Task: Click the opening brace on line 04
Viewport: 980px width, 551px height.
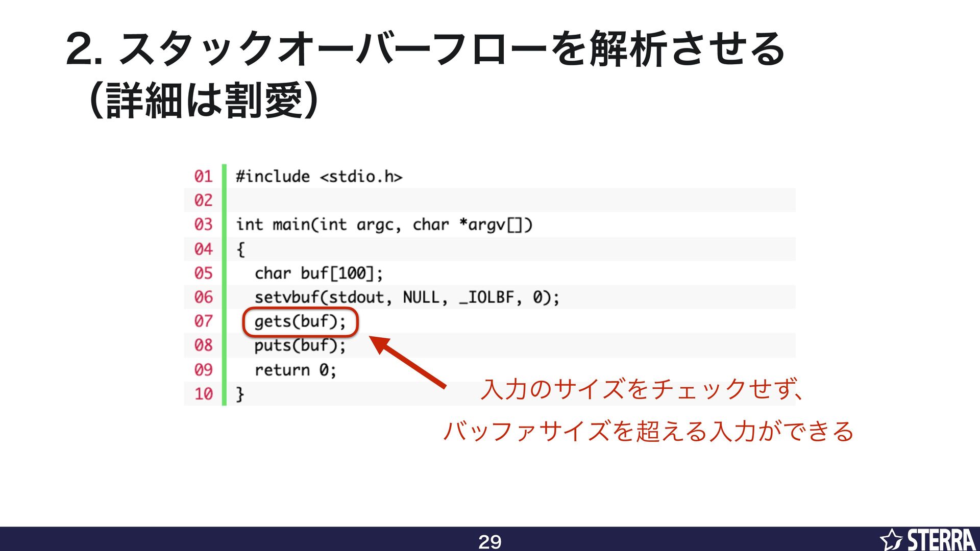Action: 240,249
